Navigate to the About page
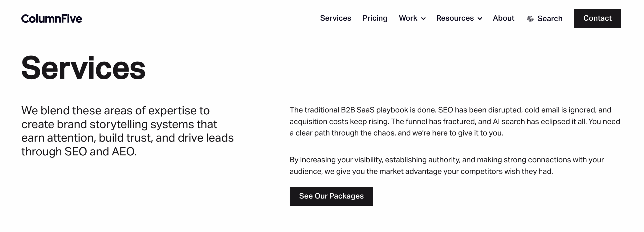This screenshot has width=644, height=232. point(503,18)
